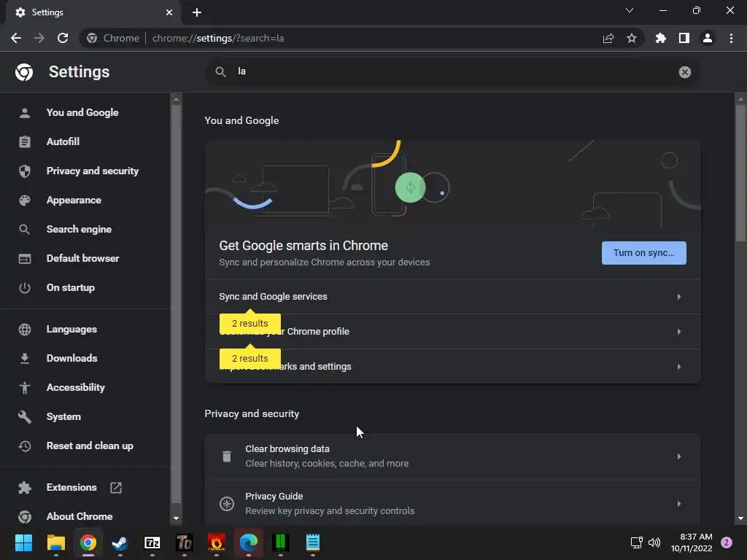Click the Turn on sync button
The height and width of the screenshot is (560, 747).
click(643, 253)
